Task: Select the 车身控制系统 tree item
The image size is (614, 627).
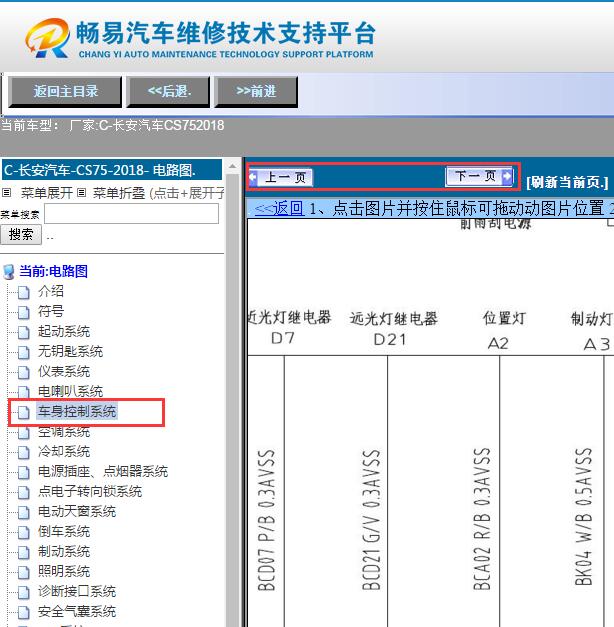Action: (x=77, y=411)
